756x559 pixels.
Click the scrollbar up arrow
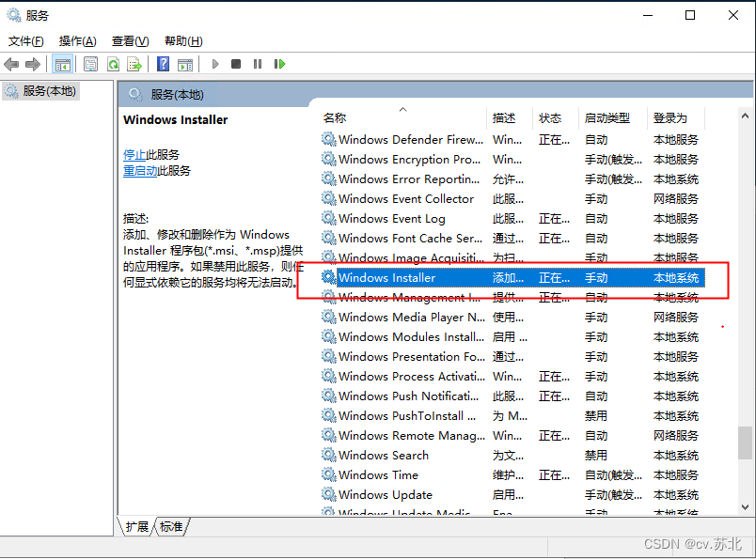click(745, 116)
